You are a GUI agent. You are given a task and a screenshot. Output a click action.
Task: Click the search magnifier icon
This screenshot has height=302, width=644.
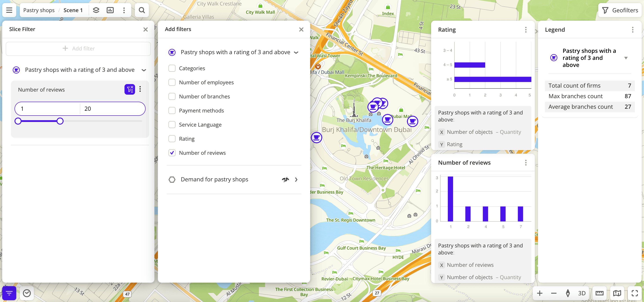[x=142, y=10]
